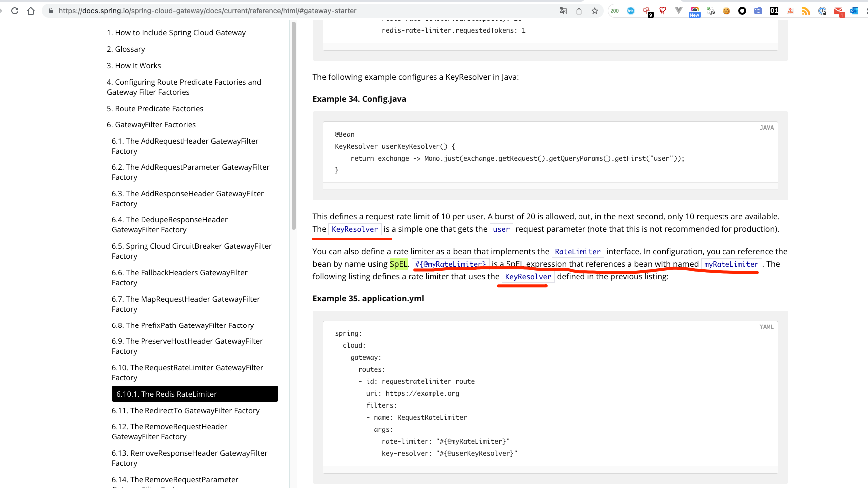Go to the browser home page icon
The width and height of the screenshot is (868, 488).
[x=31, y=11]
